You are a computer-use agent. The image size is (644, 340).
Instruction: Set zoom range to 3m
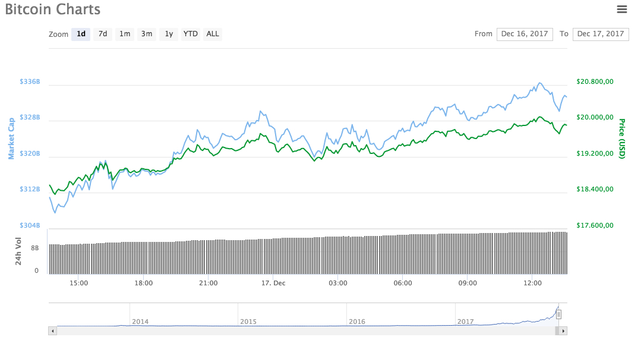coord(147,34)
